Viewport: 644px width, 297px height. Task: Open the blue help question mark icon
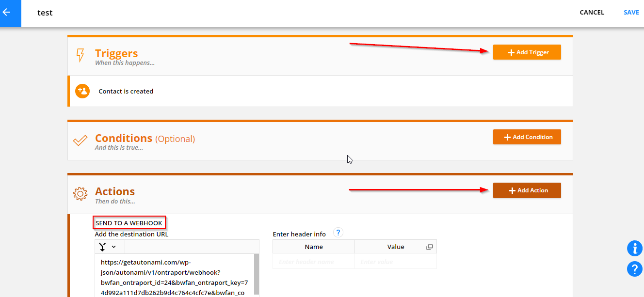tap(635, 269)
